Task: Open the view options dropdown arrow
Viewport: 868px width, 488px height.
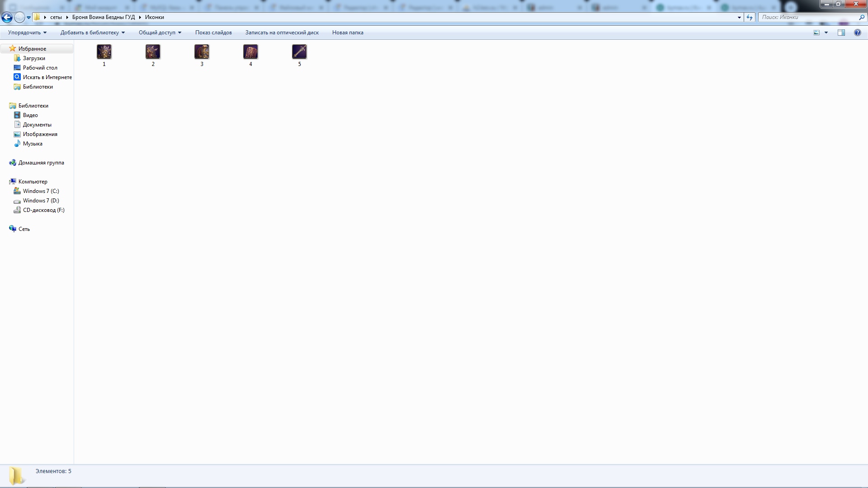Action: 826,33
